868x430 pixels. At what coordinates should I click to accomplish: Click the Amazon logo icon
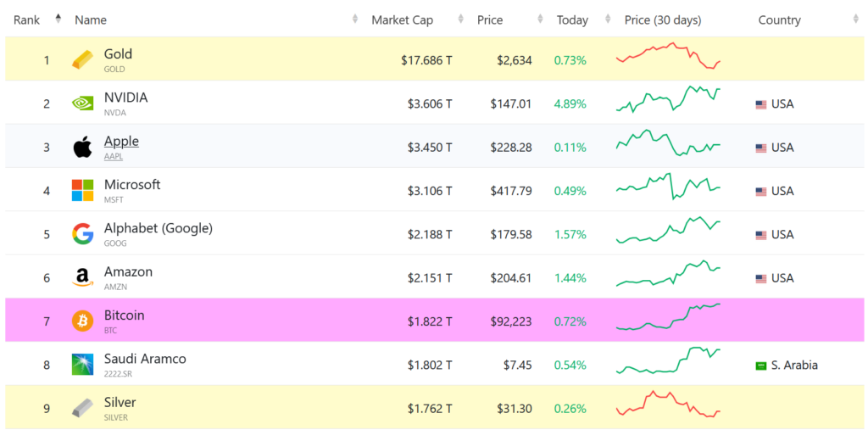tap(82, 278)
